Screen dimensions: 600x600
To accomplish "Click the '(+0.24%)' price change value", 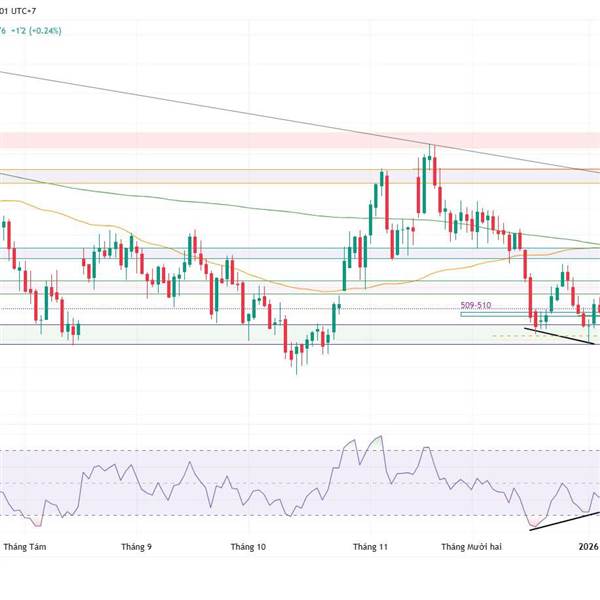I will (x=45, y=31).
